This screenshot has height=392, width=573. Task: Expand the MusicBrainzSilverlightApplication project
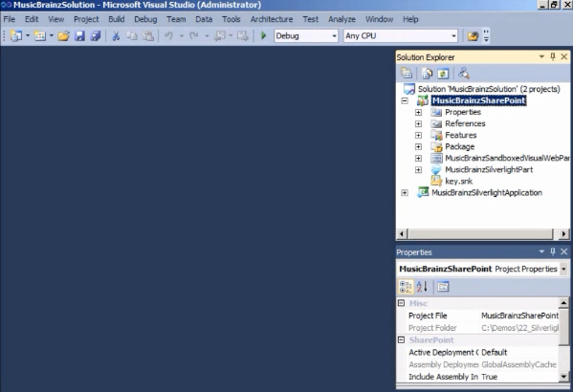click(x=405, y=193)
